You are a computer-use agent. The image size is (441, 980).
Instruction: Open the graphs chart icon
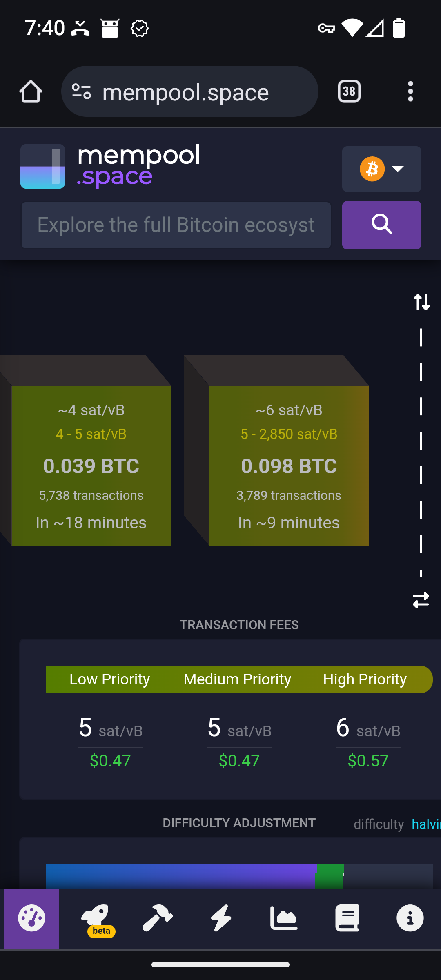pyautogui.click(x=284, y=918)
